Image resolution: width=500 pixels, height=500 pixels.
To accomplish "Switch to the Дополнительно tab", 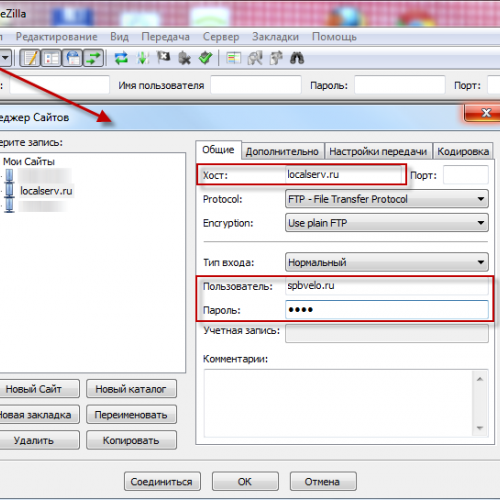I will pyautogui.click(x=282, y=151).
